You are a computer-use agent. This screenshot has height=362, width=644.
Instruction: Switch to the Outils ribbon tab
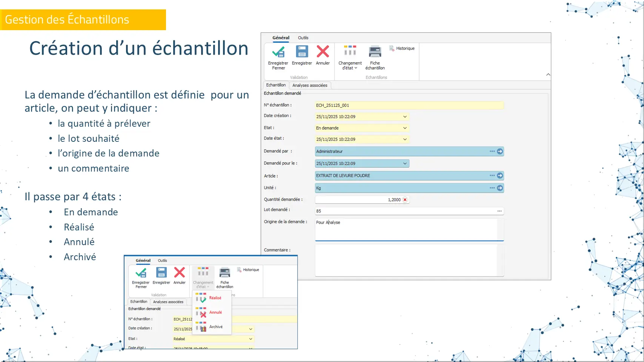point(303,38)
